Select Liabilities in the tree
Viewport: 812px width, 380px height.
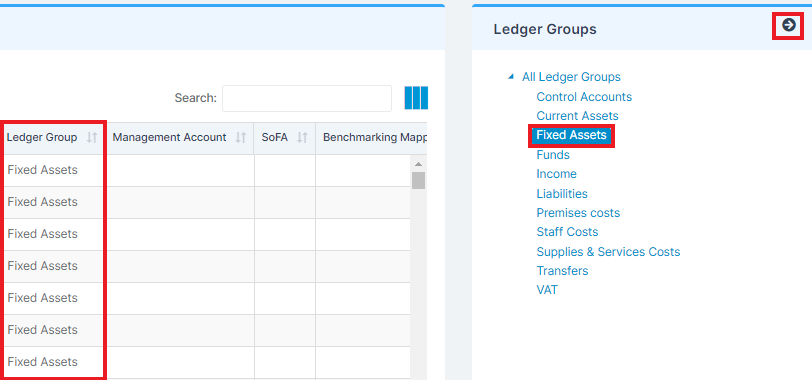562,194
